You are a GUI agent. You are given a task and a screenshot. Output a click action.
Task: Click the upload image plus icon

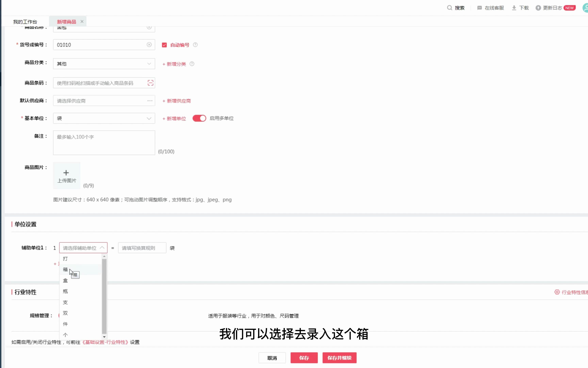66,173
